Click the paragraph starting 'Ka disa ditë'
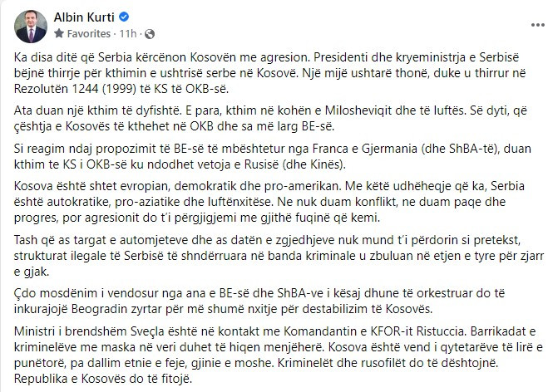This screenshot has height=392, width=548. (269, 73)
